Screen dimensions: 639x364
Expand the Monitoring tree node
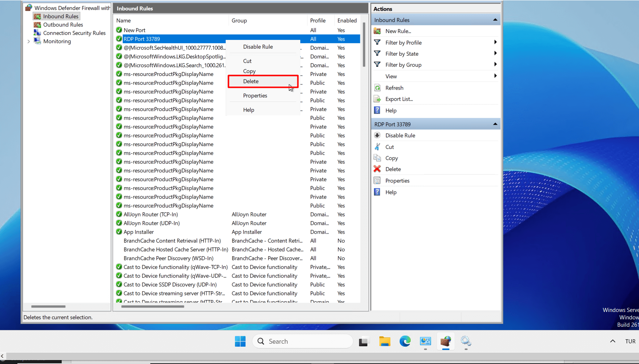tap(28, 41)
